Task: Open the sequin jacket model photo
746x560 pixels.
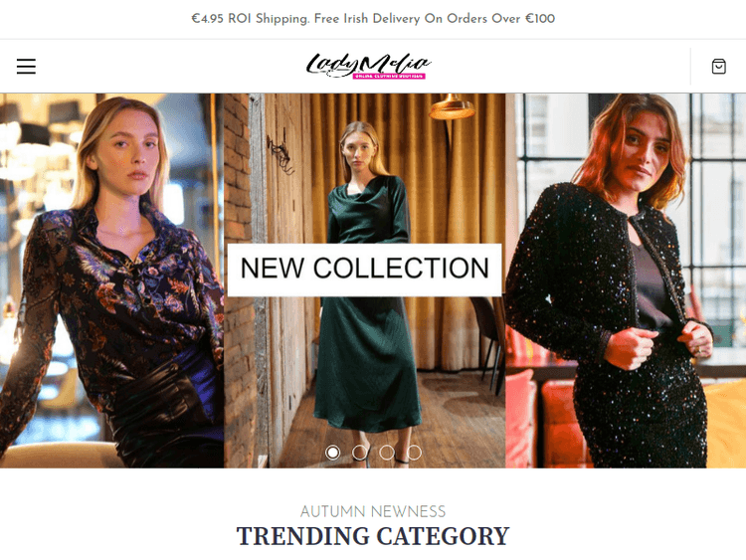Action: click(626, 280)
